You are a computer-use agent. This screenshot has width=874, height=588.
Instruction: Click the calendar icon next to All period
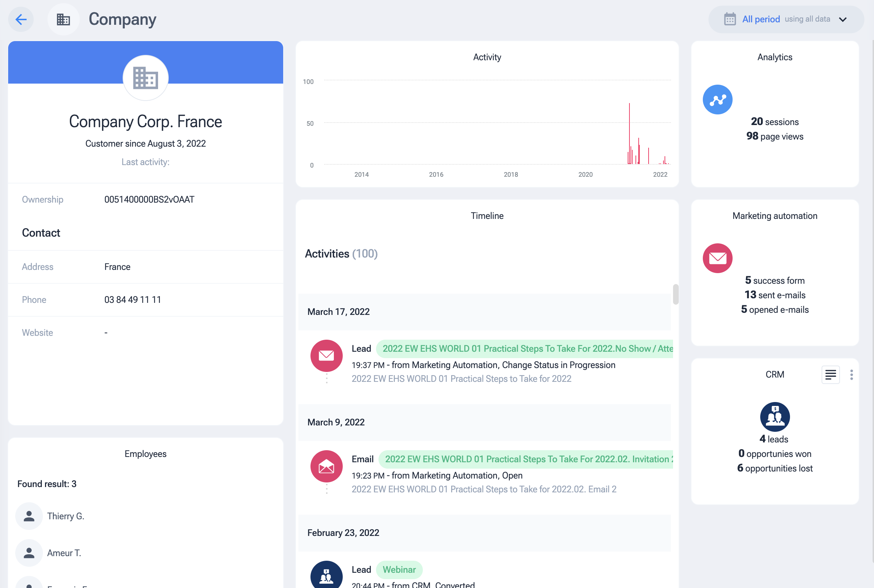click(x=729, y=19)
